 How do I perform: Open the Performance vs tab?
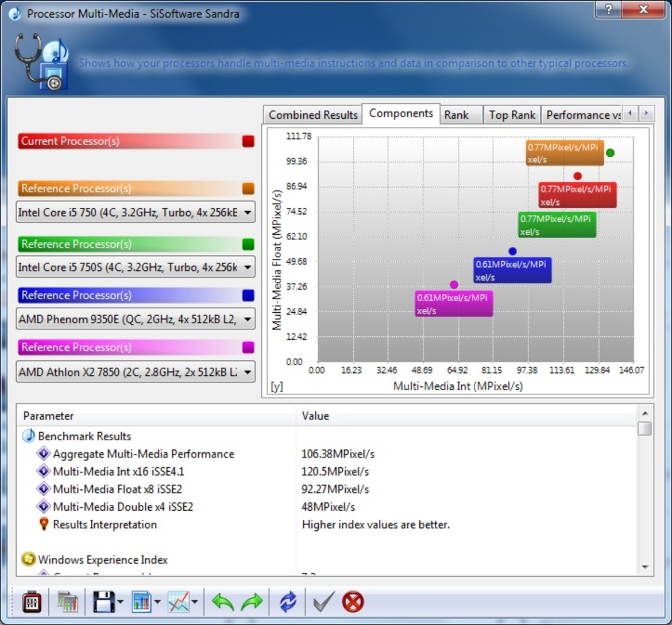click(581, 115)
